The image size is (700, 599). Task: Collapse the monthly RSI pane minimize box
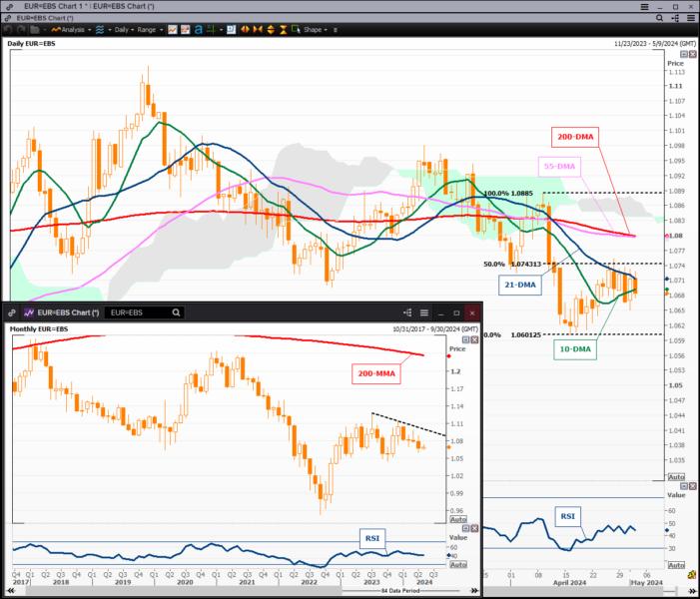click(x=465, y=528)
